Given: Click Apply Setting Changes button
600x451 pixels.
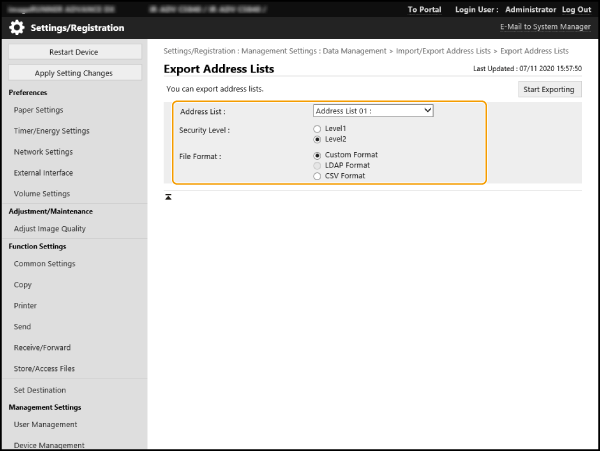Looking at the screenshot, I should (x=74, y=73).
